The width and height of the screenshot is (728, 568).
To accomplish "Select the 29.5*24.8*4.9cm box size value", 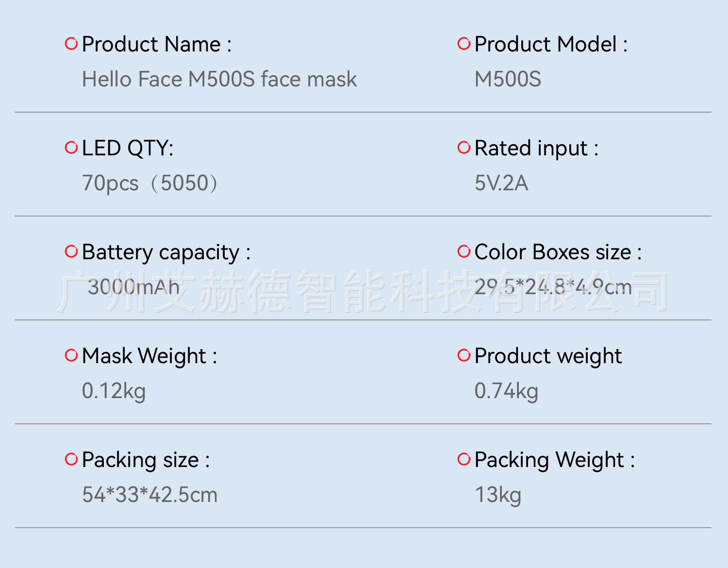I will coord(553,287).
